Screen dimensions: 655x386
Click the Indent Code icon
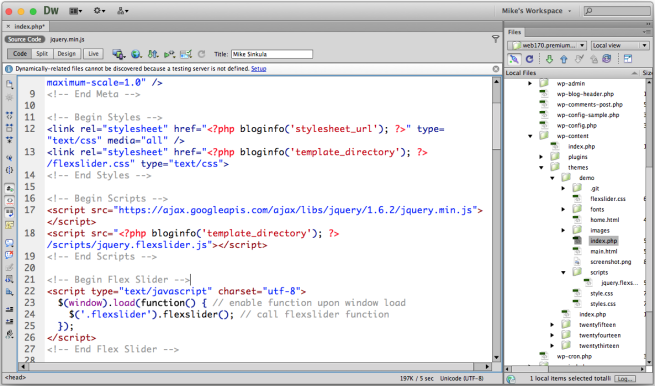pos(9,310)
